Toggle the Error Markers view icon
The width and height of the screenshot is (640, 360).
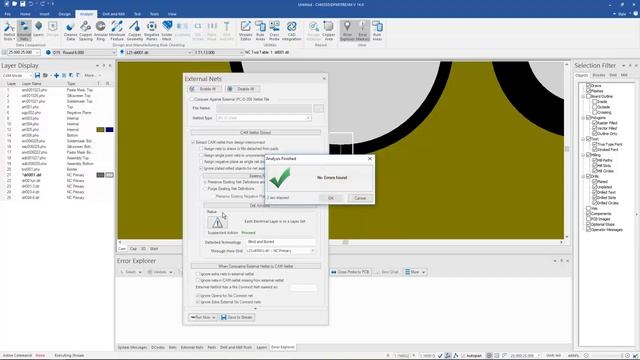(362, 31)
